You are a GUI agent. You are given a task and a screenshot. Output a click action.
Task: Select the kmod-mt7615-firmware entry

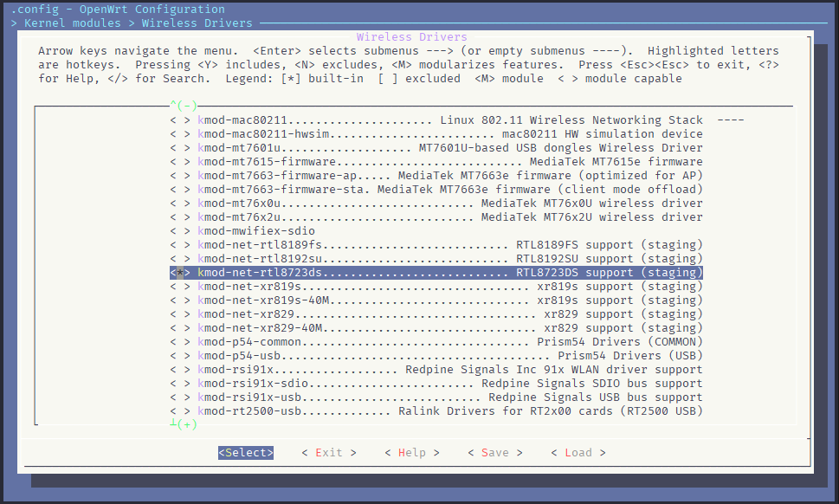tap(436, 162)
